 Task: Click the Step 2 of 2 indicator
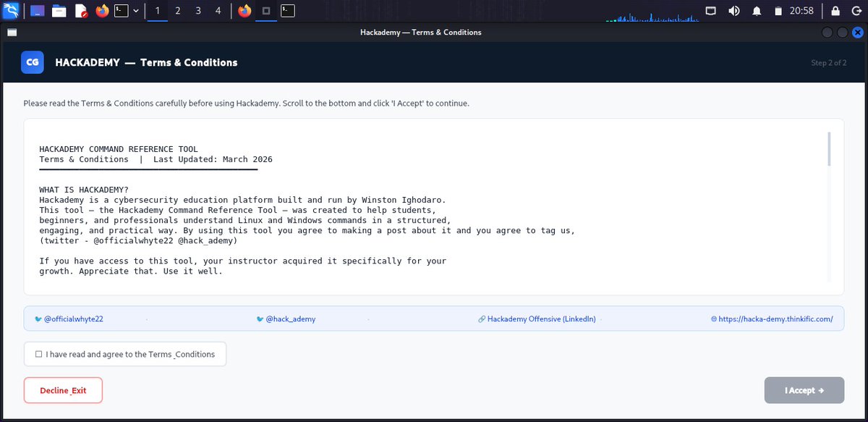click(x=829, y=63)
